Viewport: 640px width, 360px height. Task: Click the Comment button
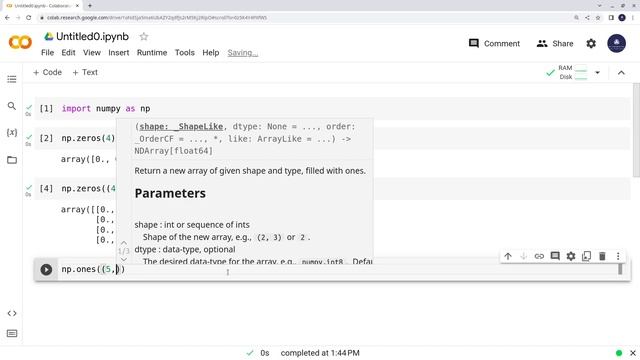coord(494,43)
